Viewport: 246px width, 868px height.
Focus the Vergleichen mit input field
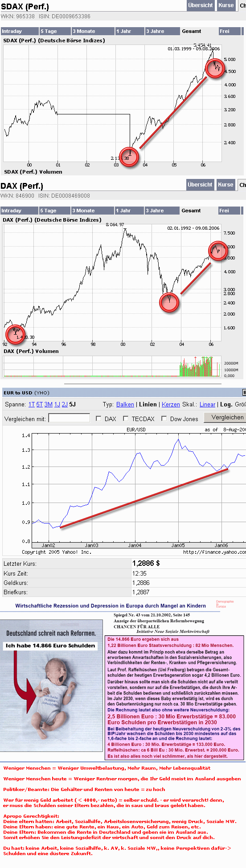pyautogui.click(x=69, y=418)
